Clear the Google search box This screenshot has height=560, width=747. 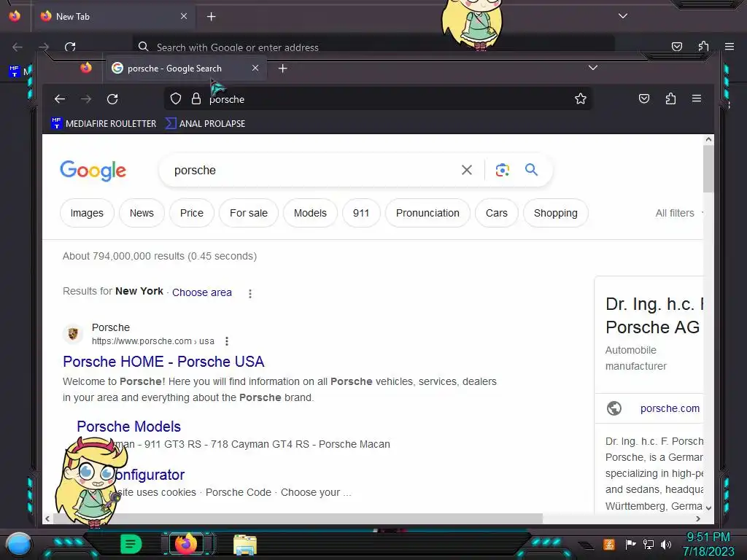coord(467,170)
